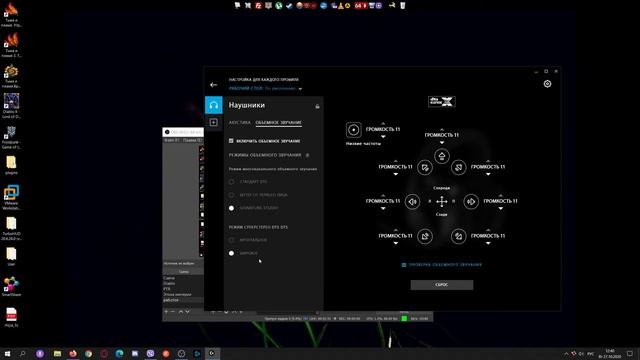Increase subwoofer Громкость 11 with up arrow
Viewport: 640px width, 360px height.
383,123
